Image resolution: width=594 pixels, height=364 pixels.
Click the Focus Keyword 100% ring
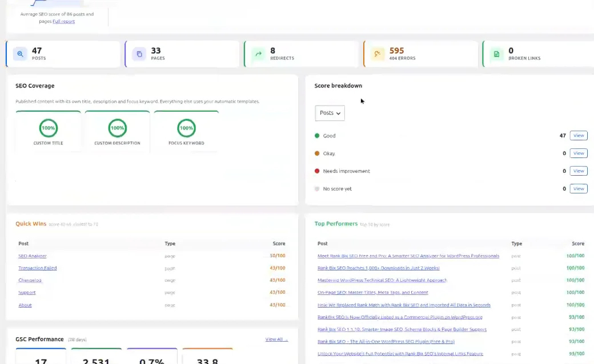186,128
